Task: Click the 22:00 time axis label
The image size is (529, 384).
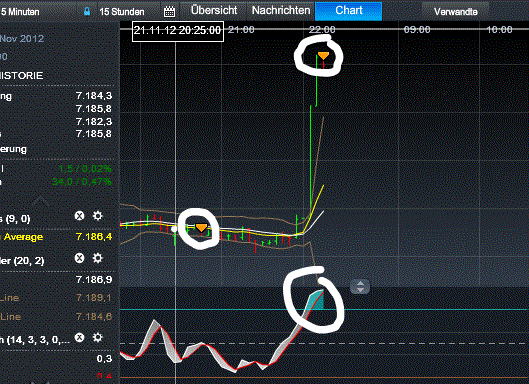Action: point(322,30)
